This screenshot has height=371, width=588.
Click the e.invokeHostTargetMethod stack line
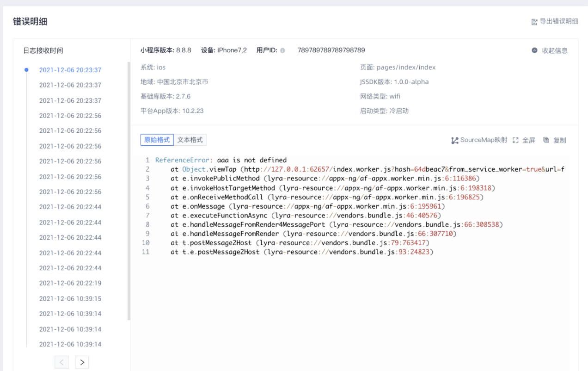click(333, 188)
